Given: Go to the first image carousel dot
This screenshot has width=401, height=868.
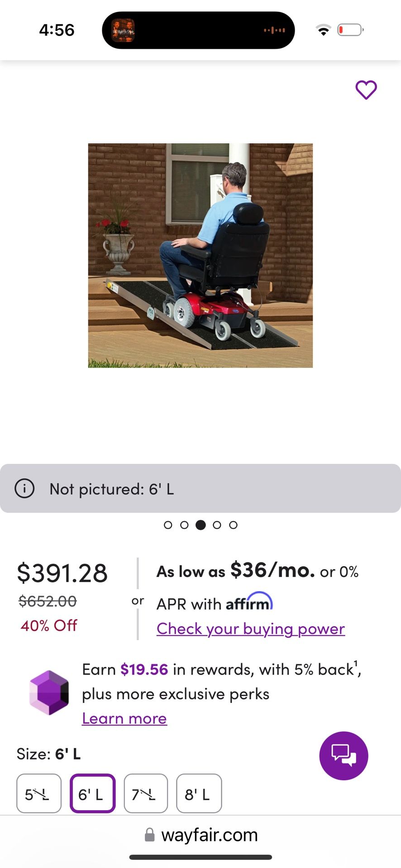Looking at the screenshot, I should (168, 525).
